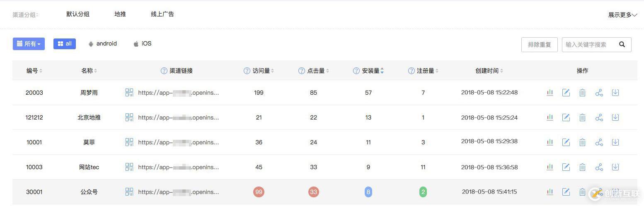Select 线上广告 channel group tab
This screenshot has width=644, height=206.
(162, 14)
